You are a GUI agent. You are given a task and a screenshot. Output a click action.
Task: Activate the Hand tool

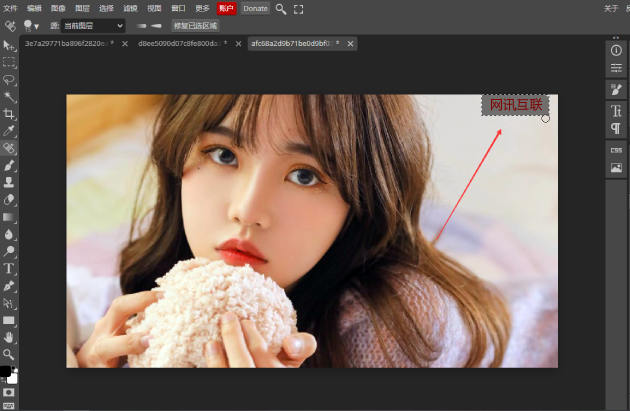[9, 337]
